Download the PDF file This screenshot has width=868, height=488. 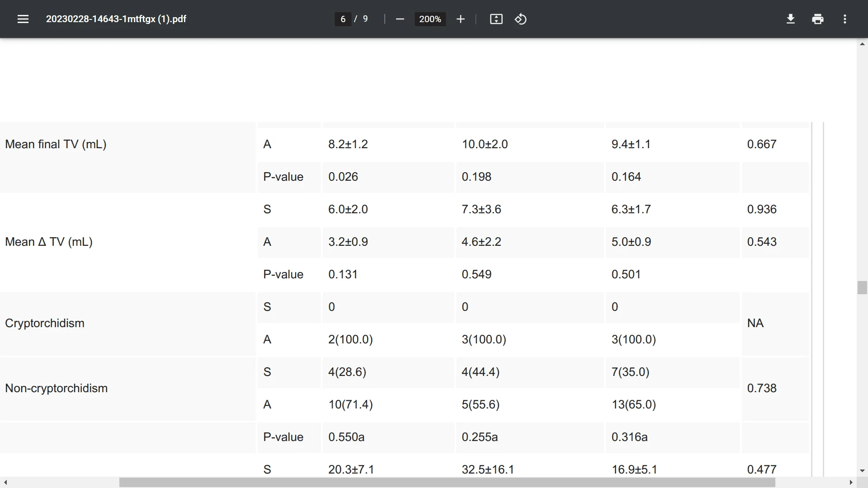pyautogui.click(x=791, y=19)
